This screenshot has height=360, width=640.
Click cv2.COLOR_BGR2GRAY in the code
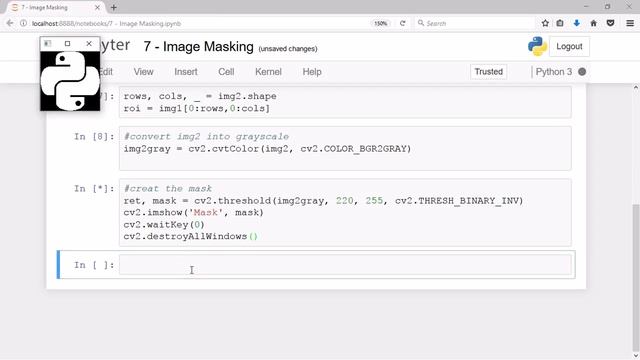click(x=353, y=149)
